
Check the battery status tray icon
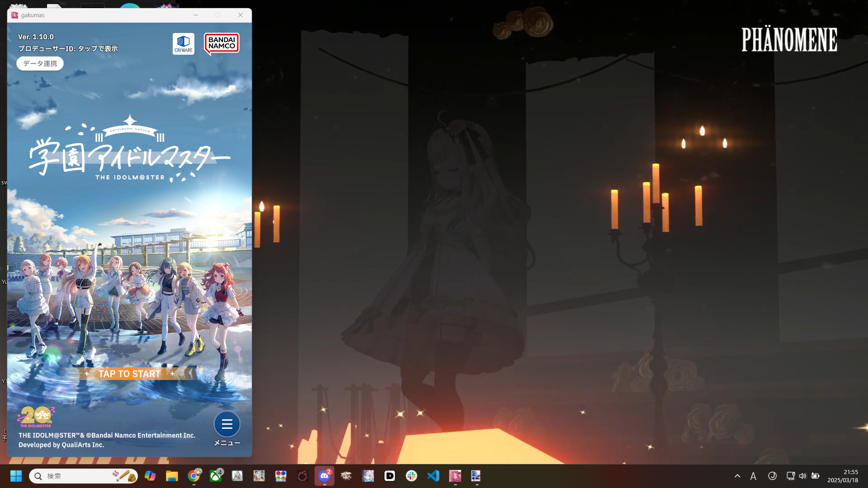pos(815,476)
